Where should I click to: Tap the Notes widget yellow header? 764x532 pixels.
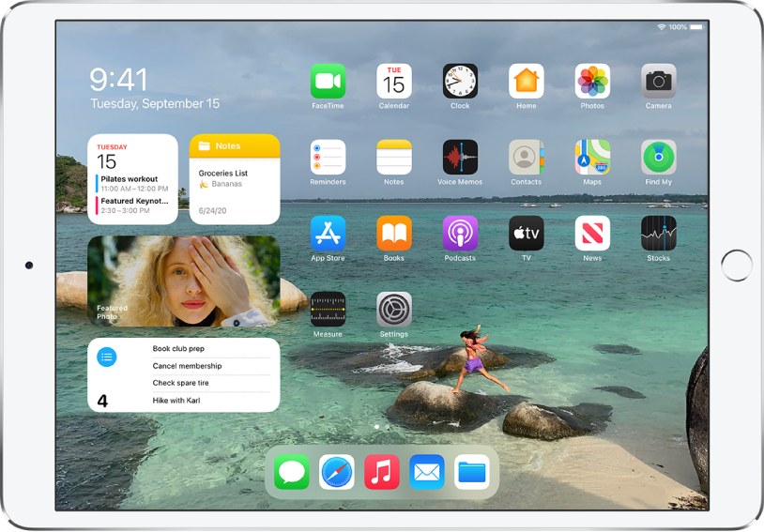(235, 145)
